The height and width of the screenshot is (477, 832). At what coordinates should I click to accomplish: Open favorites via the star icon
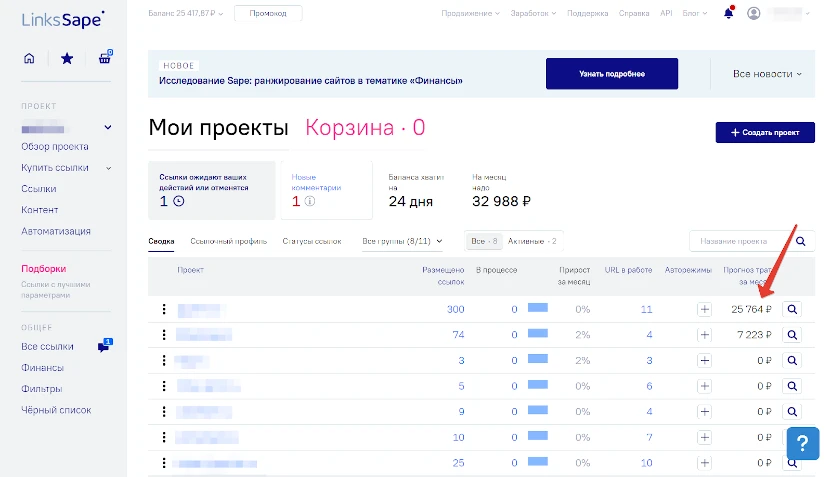[x=67, y=58]
